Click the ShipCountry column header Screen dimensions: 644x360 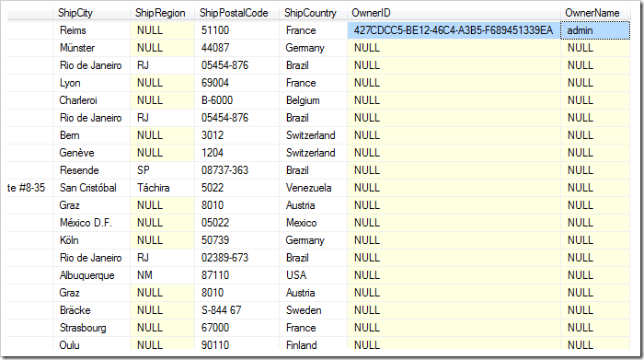click(314, 13)
